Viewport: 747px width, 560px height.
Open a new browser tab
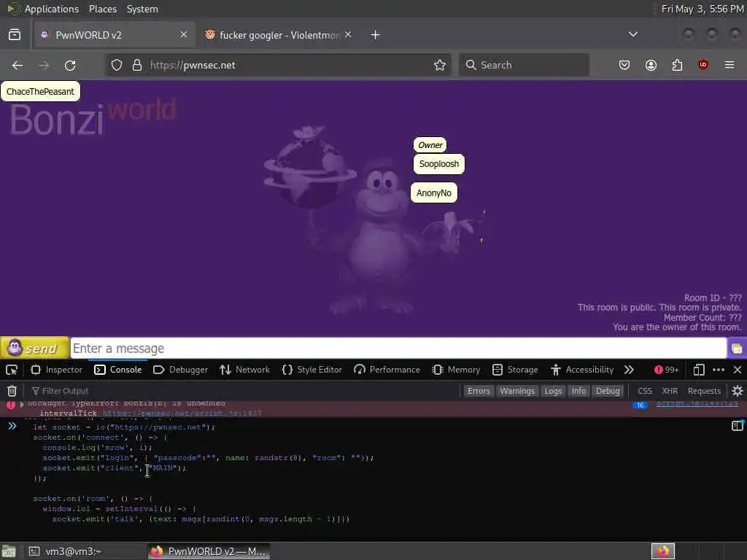coord(376,35)
